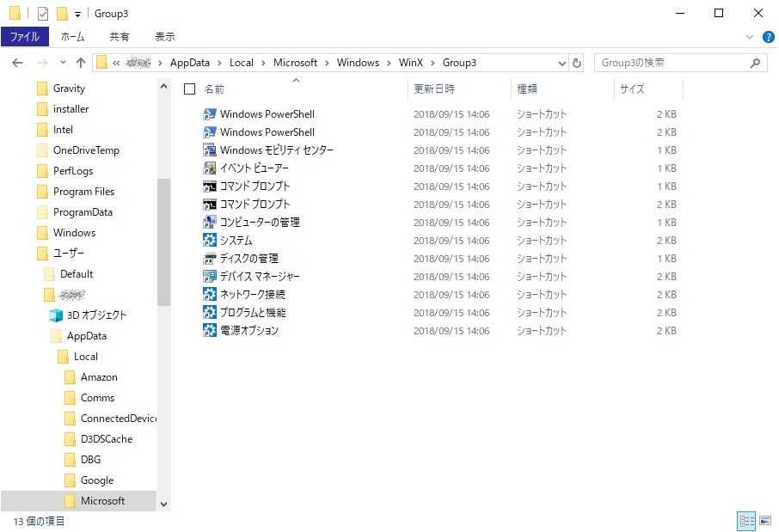Click the navigation pane scroll down arrow
Screen dimensions: 779x532
(x=163, y=504)
